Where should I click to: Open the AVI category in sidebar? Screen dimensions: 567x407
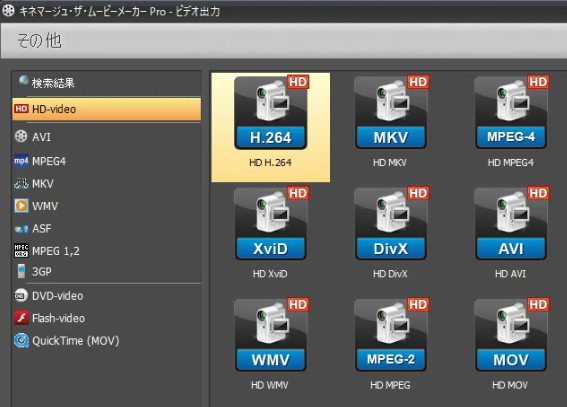(x=107, y=137)
